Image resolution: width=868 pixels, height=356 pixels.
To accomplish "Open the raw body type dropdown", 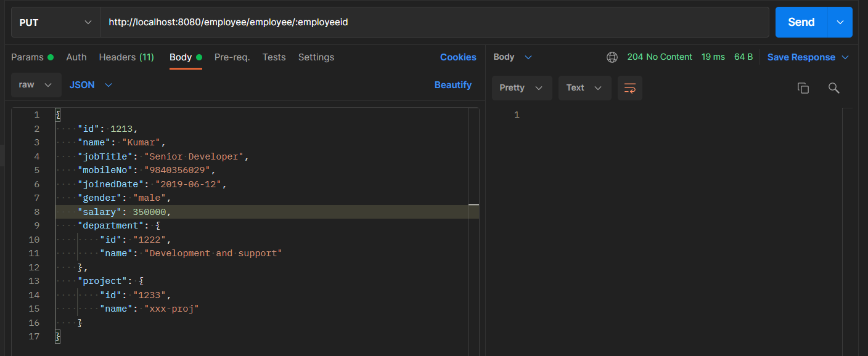I will (x=36, y=84).
